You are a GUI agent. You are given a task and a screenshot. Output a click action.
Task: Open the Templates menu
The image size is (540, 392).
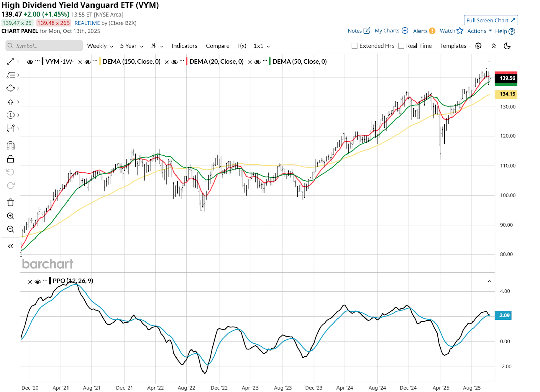[x=453, y=46]
